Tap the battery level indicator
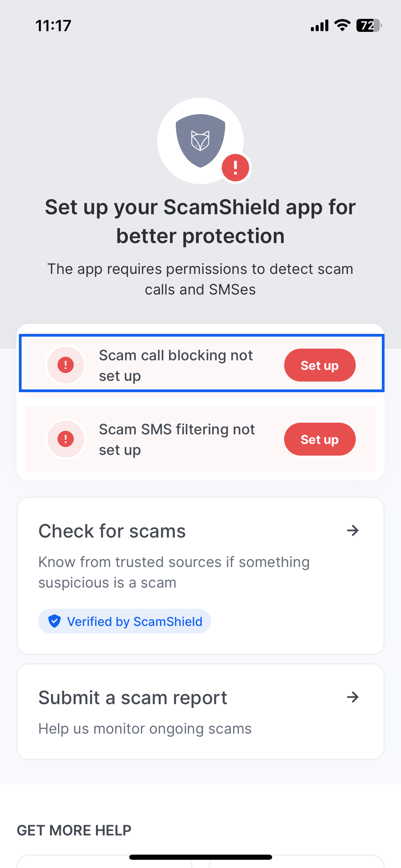This screenshot has width=401, height=868. pyautogui.click(x=369, y=25)
